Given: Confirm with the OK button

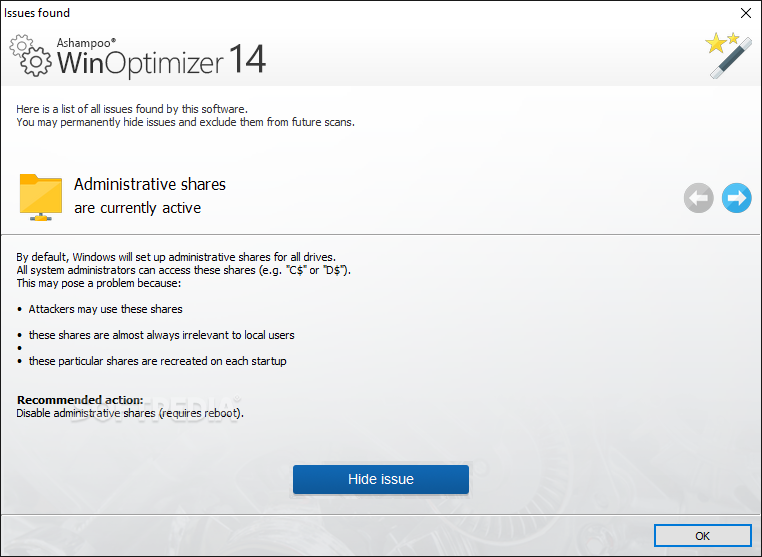Looking at the screenshot, I should [x=702, y=536].
